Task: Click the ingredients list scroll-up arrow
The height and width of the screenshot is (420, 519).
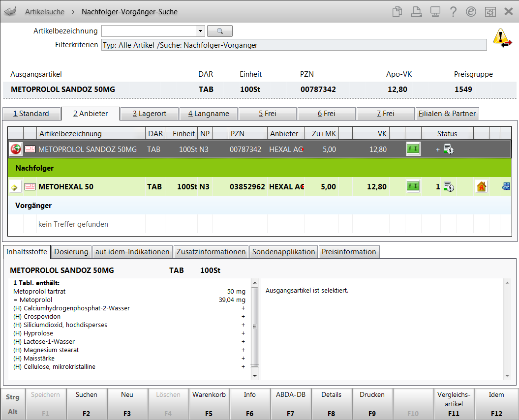Action: (x=254, y=283)
